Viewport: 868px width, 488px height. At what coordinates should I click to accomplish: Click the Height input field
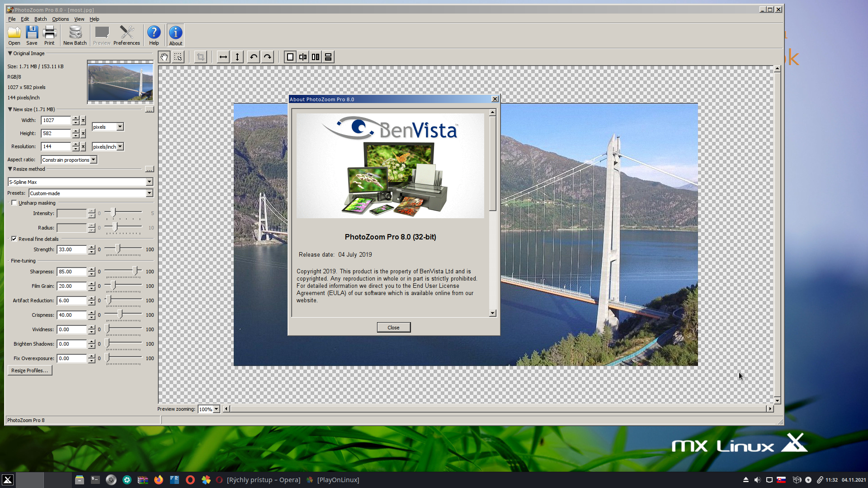(56, 134)
